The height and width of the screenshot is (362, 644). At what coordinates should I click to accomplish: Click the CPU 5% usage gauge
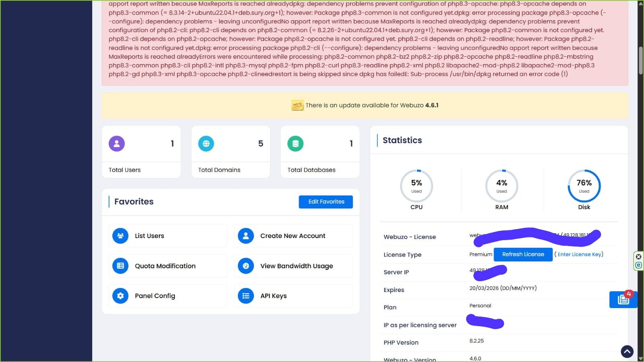pyautogui.click(x=417, y=186)
